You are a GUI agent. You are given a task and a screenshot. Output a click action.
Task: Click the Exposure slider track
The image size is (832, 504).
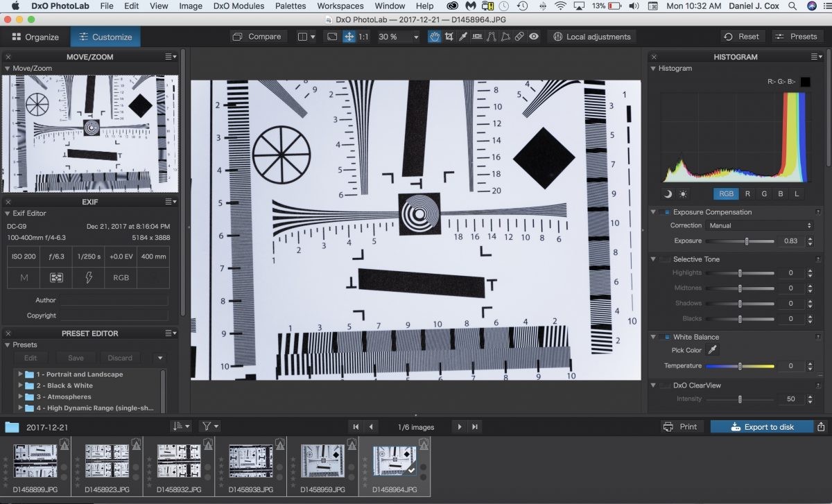pyautogui.click(x=740, y=241)
